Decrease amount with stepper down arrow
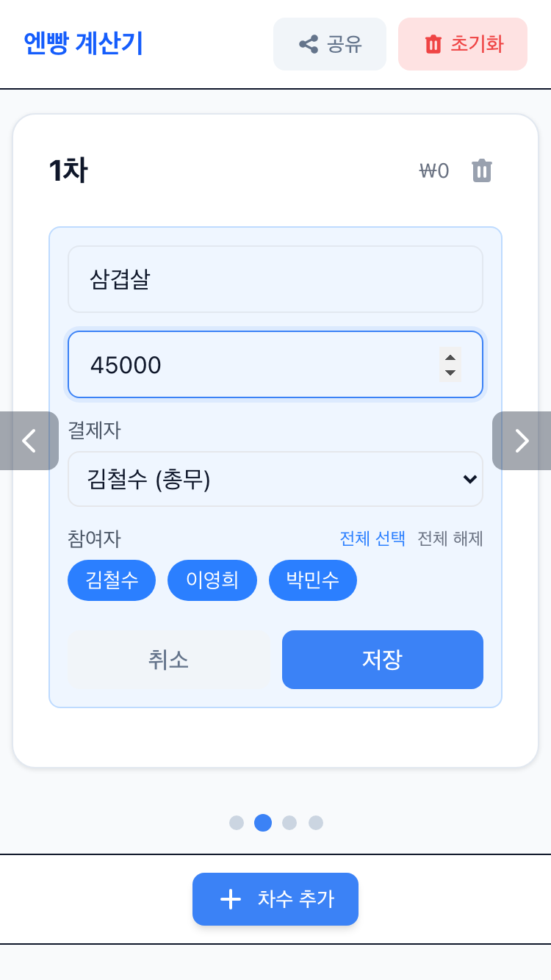 tap(450, 372)
